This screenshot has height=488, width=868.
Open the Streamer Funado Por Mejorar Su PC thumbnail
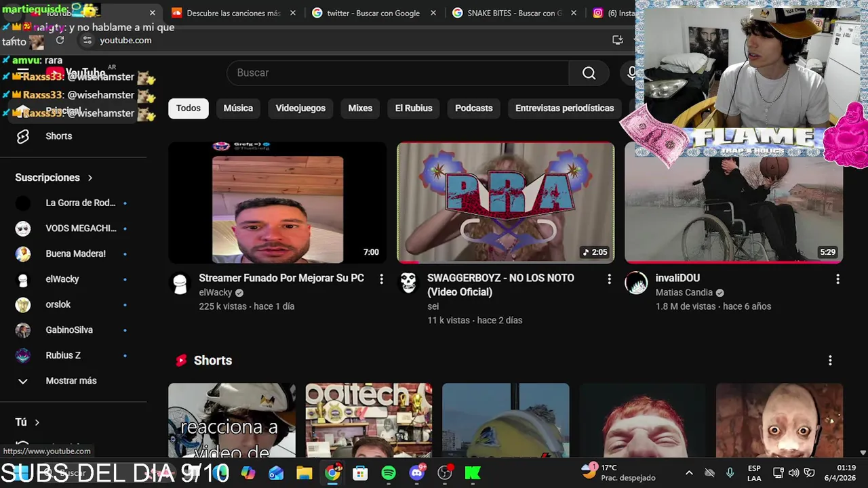[277, 203]
